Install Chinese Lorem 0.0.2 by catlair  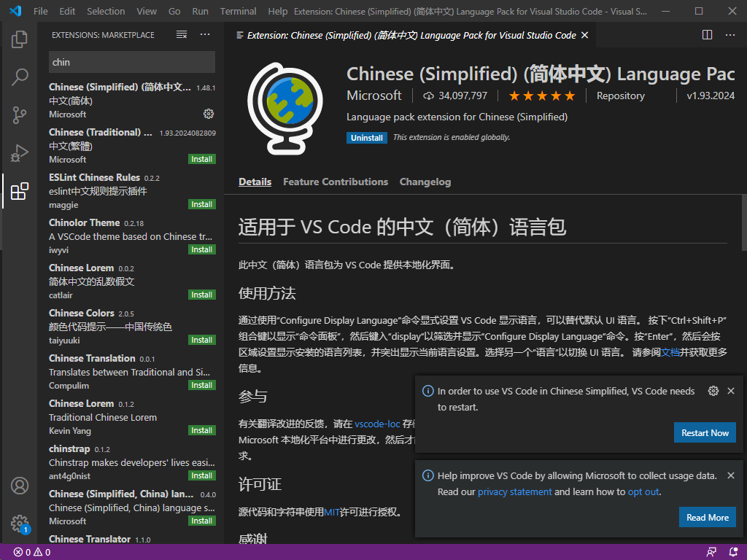(201, 295)
